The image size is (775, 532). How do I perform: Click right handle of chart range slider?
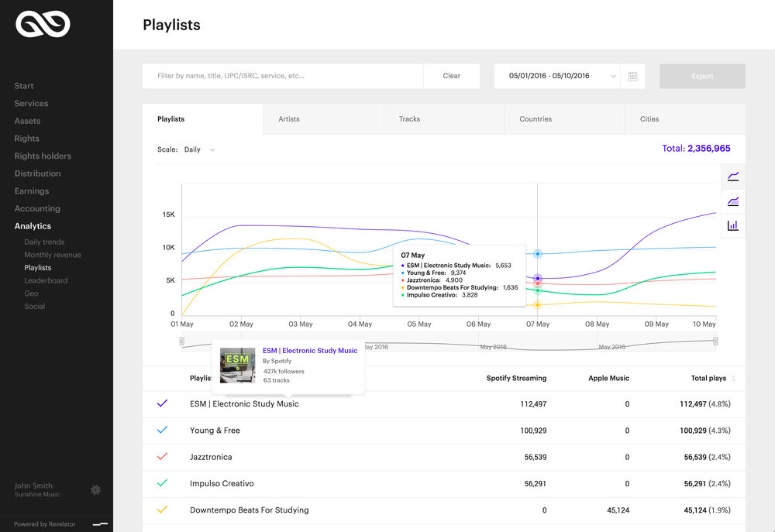tap(715, 342)
